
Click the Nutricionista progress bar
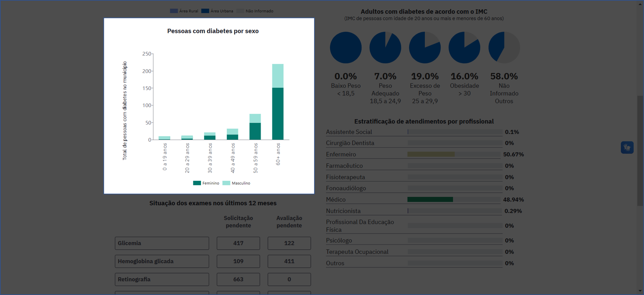455,211
